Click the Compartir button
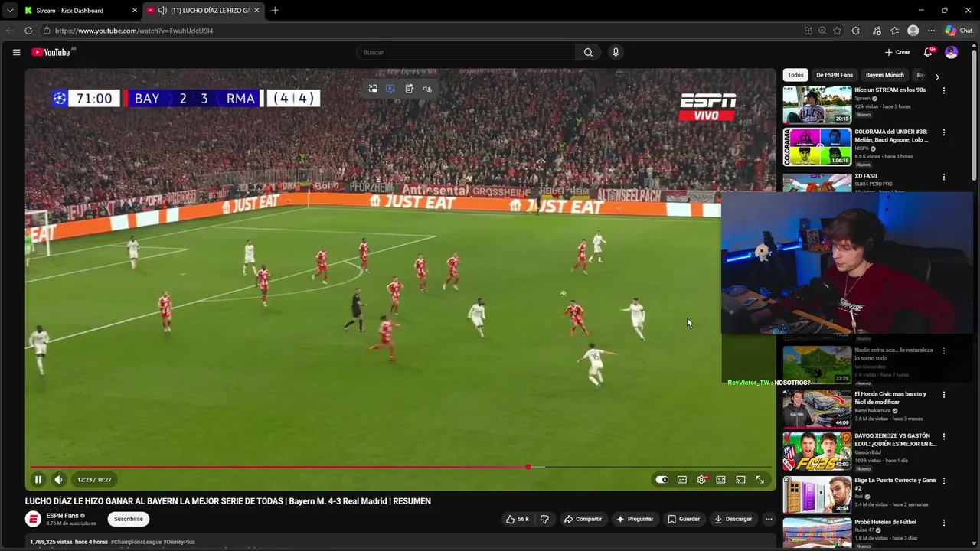This screenshot has height=551, width=980. tap(583, 519)
